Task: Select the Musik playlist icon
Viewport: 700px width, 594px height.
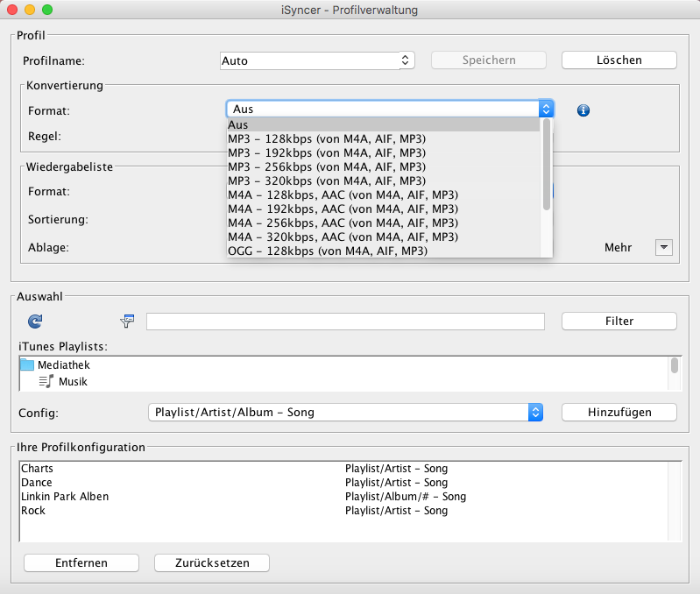Action: point(46,382)
